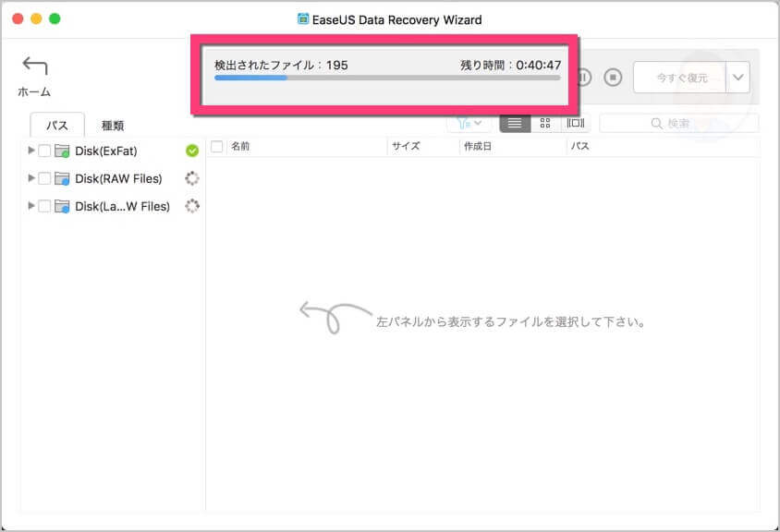
Task: Select all files with the header checkbox
Action: click(216, 146)
